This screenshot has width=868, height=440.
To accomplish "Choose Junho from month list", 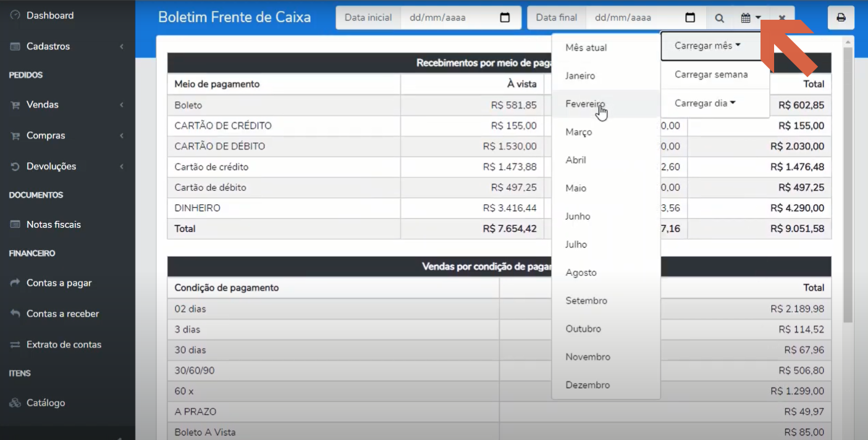I will [606, 217].
